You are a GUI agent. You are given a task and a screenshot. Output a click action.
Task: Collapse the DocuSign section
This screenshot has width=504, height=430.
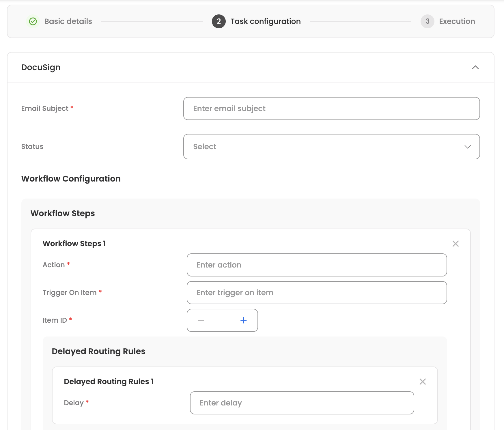475,68
